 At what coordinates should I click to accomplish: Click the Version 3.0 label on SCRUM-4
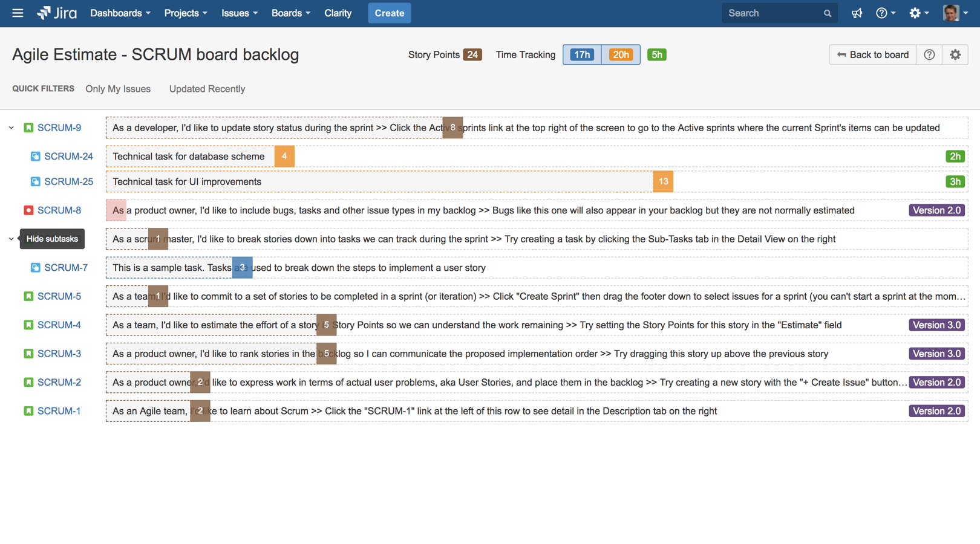point(936,325)
